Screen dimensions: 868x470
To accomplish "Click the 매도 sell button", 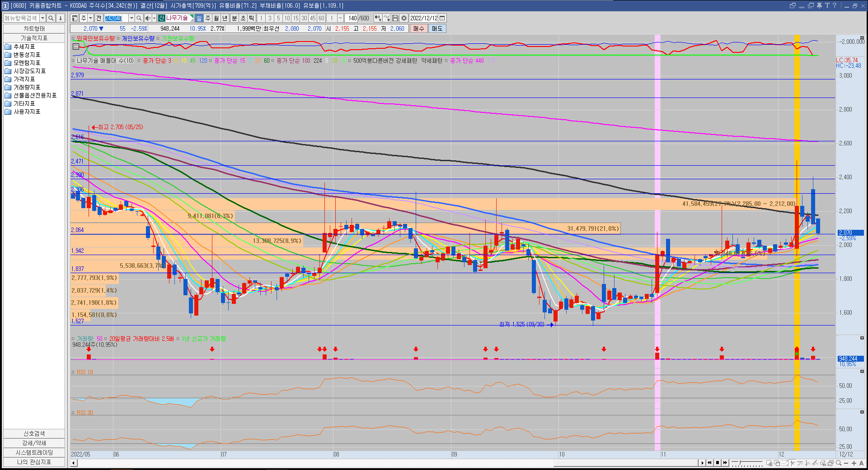I will click(437, 28).
